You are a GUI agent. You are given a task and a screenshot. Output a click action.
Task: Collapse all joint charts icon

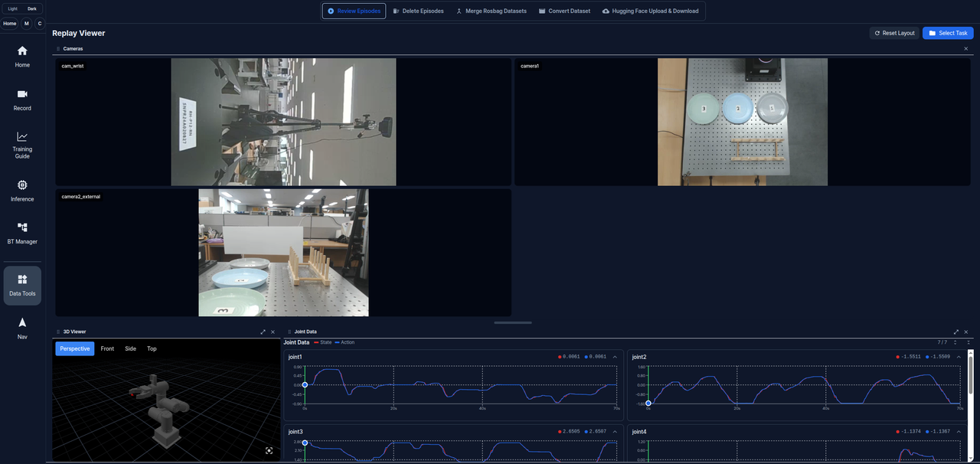tap(968, 342)
